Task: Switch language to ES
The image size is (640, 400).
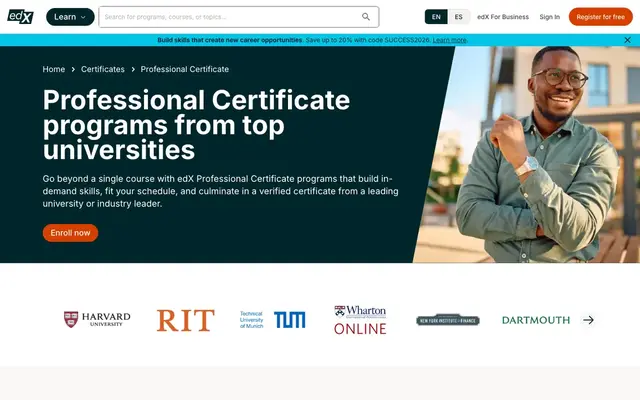Action: [x=459, y=17]
